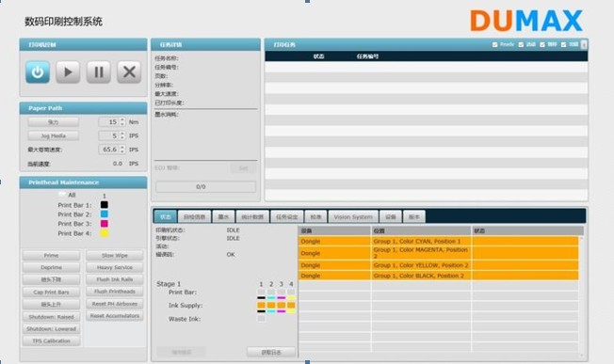Toggle the Ready filter checkbox

pos(495,44)
